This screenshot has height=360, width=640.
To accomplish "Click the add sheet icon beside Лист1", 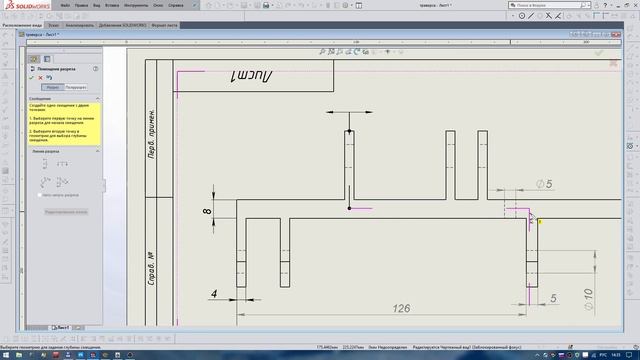I will pos(78,328).
